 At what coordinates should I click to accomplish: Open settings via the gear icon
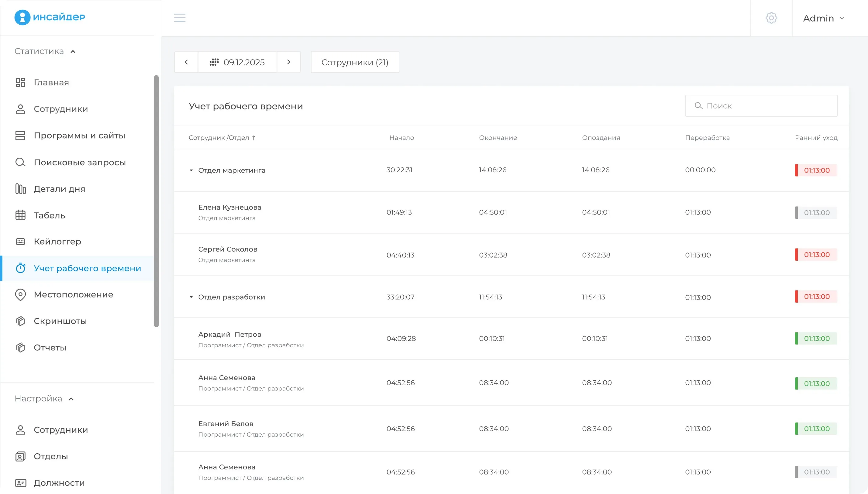[x=771, y=18]
